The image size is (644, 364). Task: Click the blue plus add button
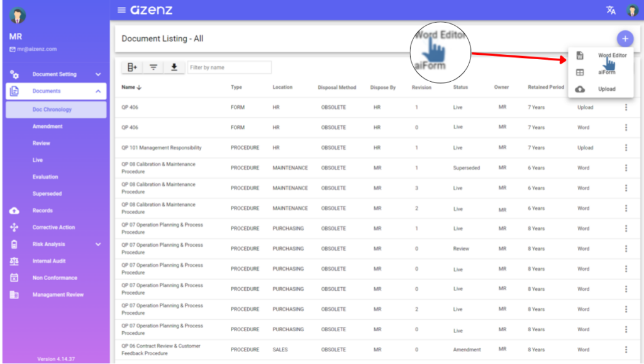point(625,38)
